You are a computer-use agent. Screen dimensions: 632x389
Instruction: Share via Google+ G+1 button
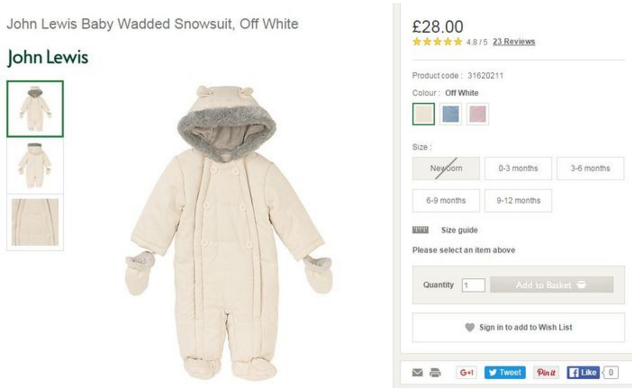click(x=466, y=372)
